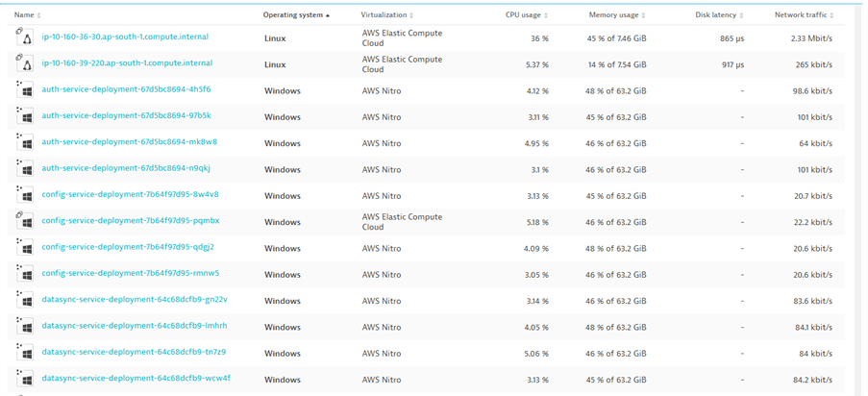Click CPU usage value 4.95 %
This screenshot has width=868, height=396.
click(535, 143)
